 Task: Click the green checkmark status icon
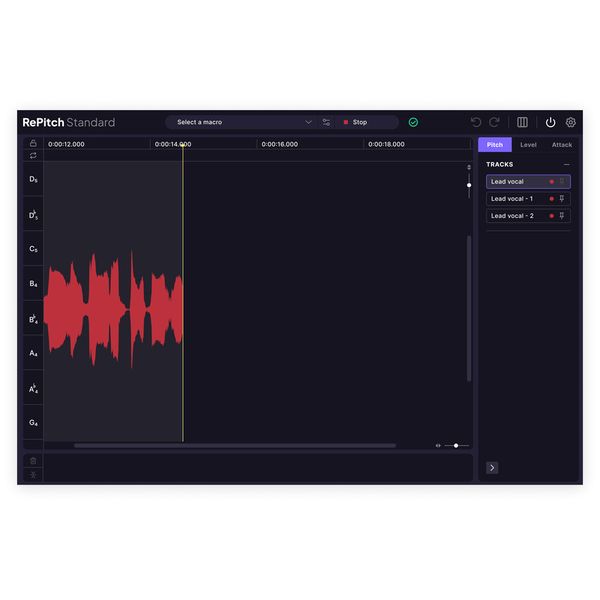pyautogui.click(x=413, y=122)
